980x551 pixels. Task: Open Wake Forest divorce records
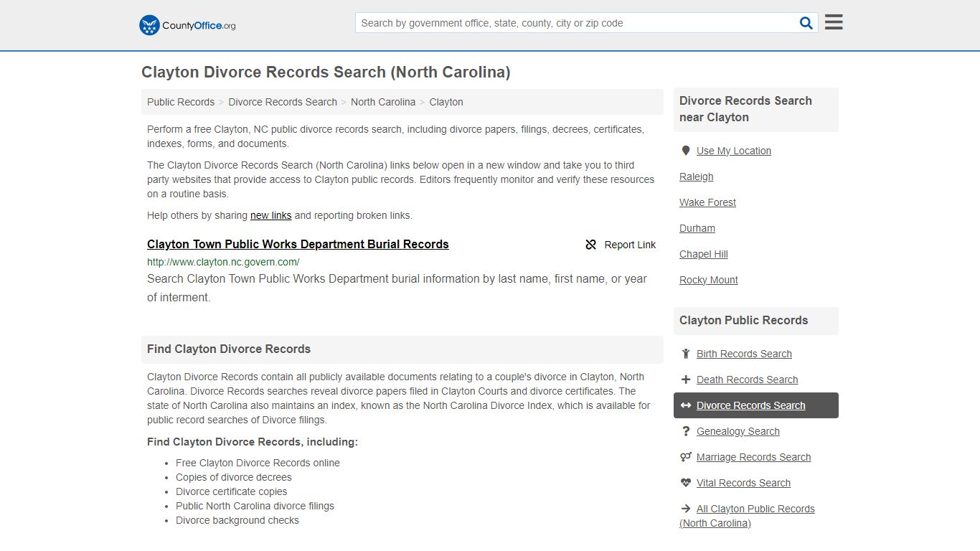(707, 202)
